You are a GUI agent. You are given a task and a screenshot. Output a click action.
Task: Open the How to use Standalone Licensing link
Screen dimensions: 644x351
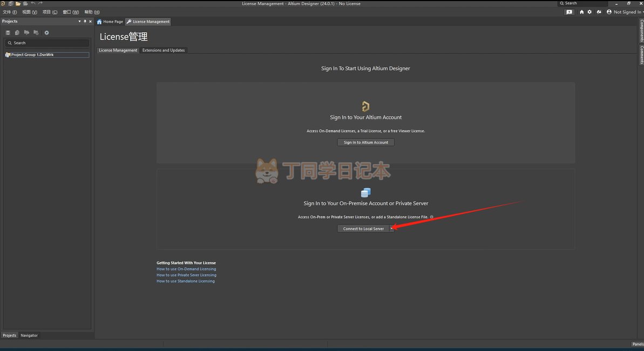[x=185, y=281]
